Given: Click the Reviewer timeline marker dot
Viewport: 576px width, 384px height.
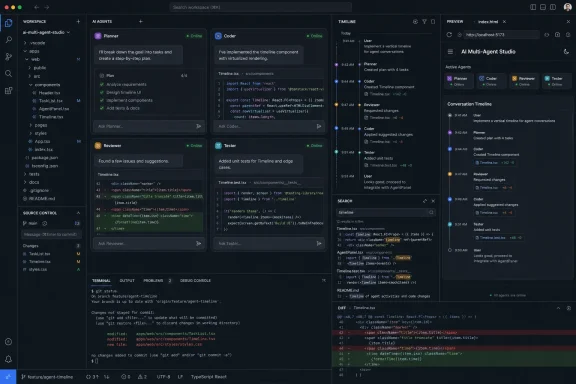Looking at the screenshot, I should [x=336, y=105].
